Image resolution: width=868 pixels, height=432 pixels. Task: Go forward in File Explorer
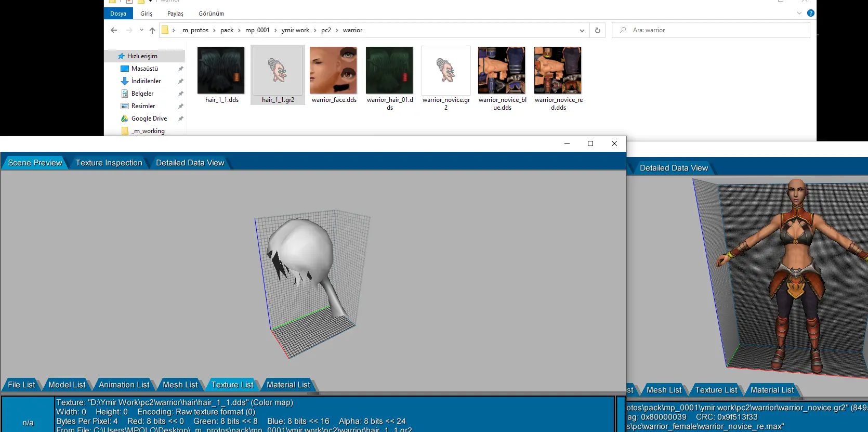pos(129,30)
